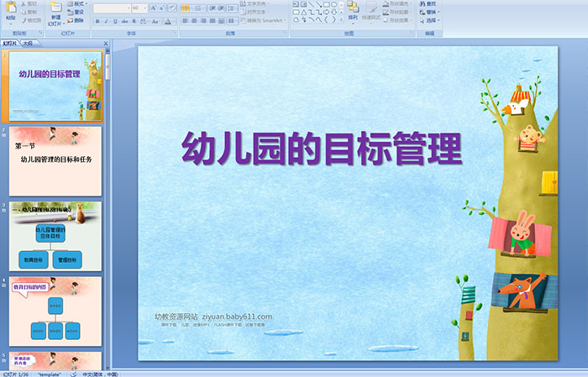
Task: Click Find (查找) in editing group
Action: (x=428, y=3)
